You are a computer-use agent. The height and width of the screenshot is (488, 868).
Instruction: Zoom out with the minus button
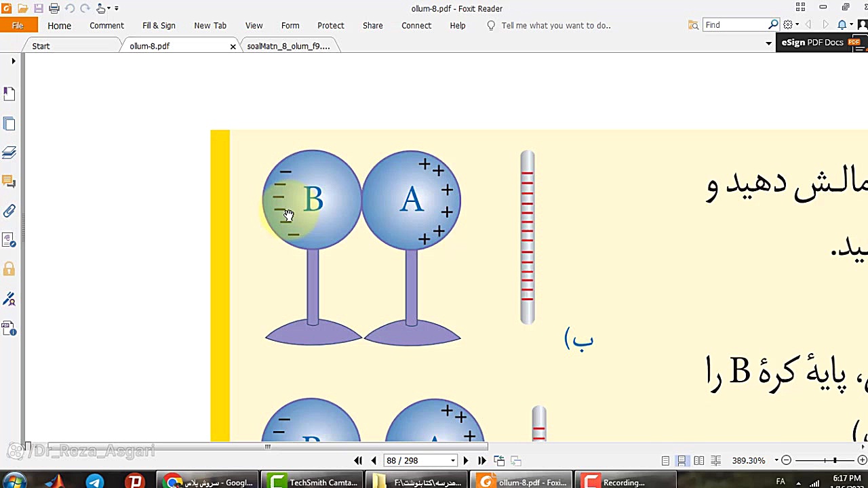(786, 461)
